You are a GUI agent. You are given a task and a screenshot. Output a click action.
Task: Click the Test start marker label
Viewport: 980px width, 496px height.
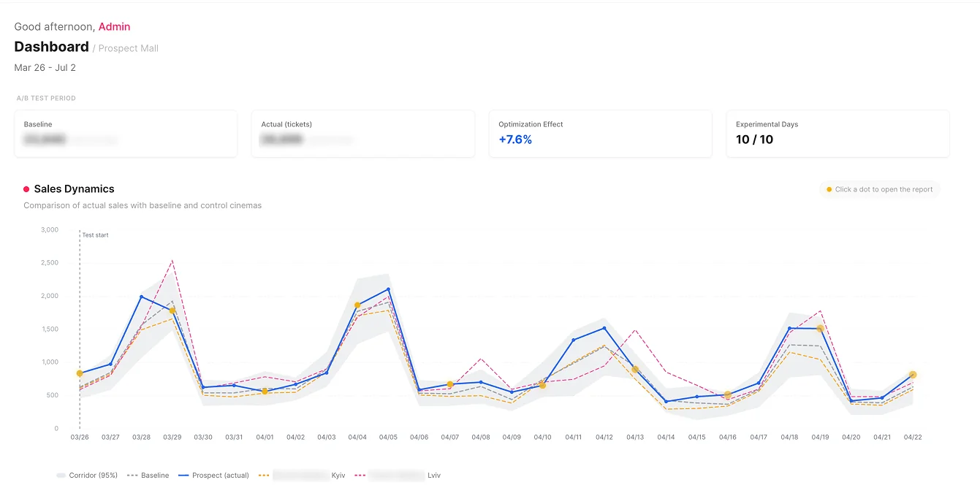click(x=95, y=235)
